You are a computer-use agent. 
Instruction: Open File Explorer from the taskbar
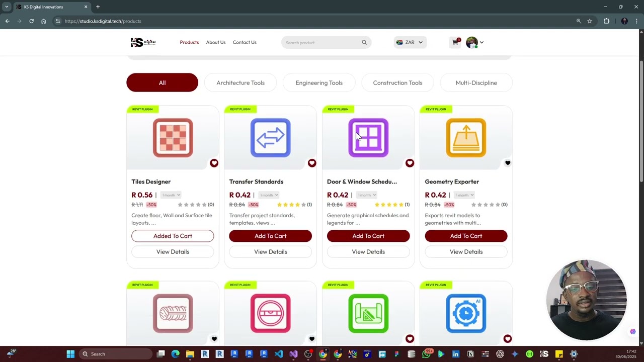tap(190, 354)
